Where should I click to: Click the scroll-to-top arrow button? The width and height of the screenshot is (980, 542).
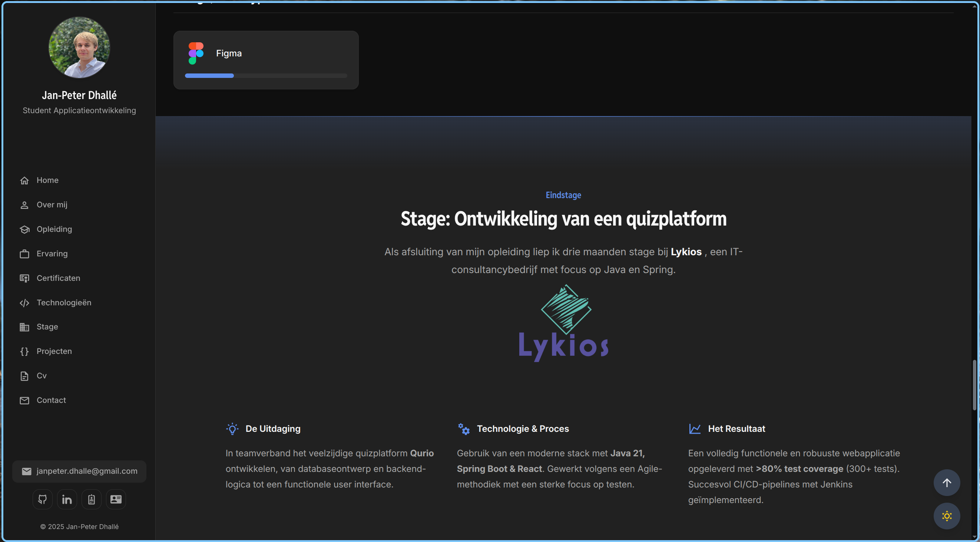[947, 483]
